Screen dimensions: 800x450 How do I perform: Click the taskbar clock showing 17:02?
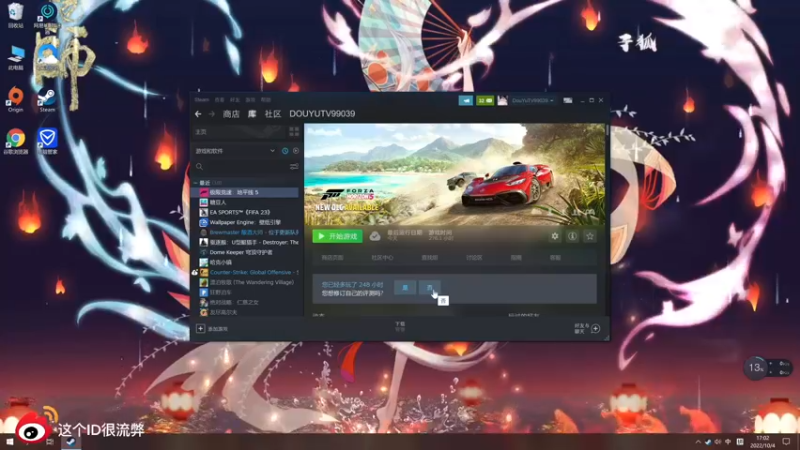coord(763,442)
